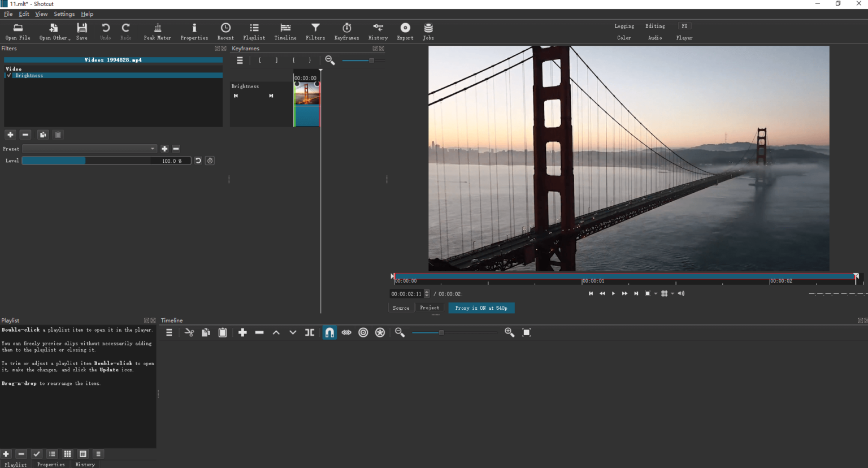868x468 pixels.
Task: Seek to the next Brightness keyframe
Action: coord(271,96)
